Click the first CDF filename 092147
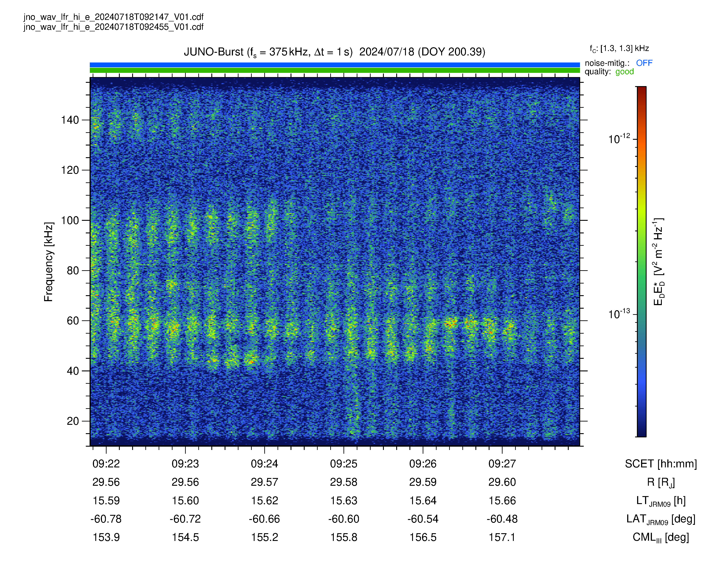 [x=113, y=17]
